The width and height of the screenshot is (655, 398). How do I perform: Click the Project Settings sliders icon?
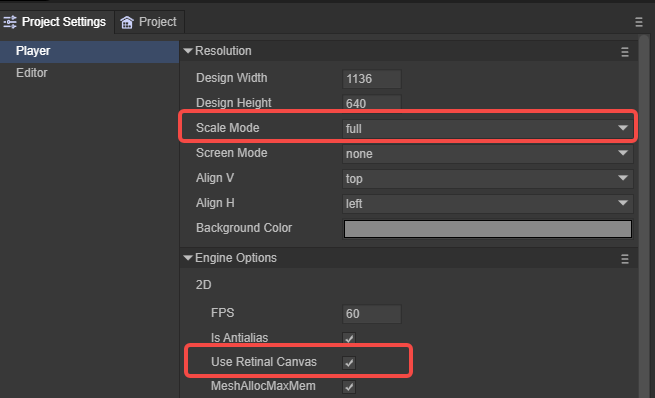pos(10,22)
